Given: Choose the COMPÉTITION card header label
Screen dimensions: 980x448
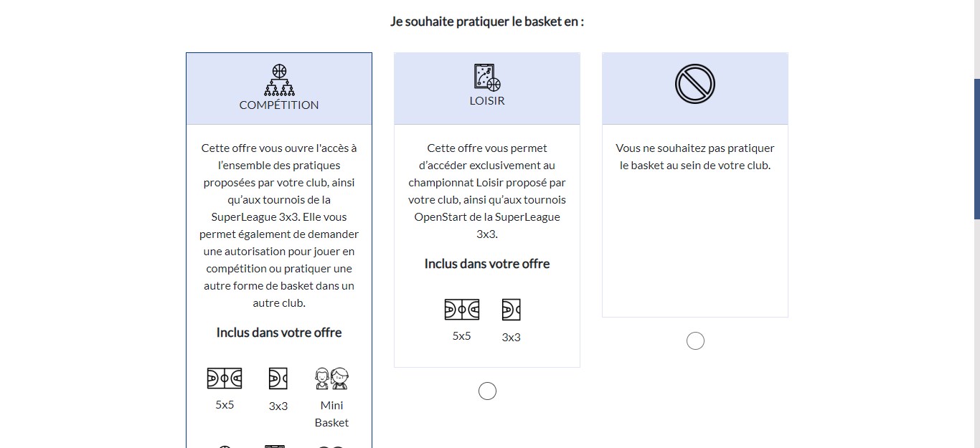Looking at the screenshot, I should tap(279, 105).
